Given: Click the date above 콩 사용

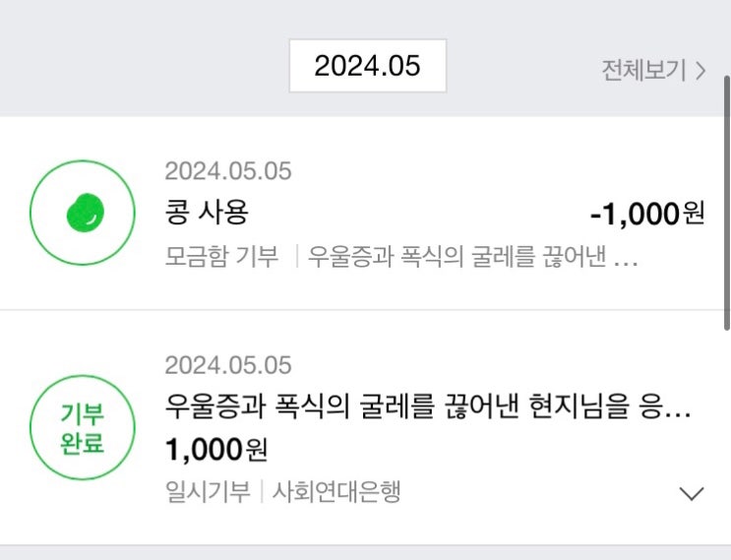Looking at the screenshot, I should [x=228, y=170].
